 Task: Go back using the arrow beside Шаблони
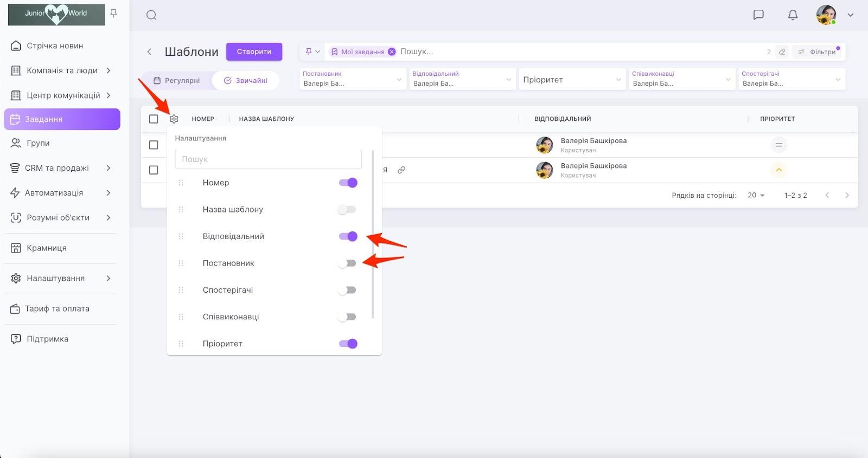click(x=149, y=51)
